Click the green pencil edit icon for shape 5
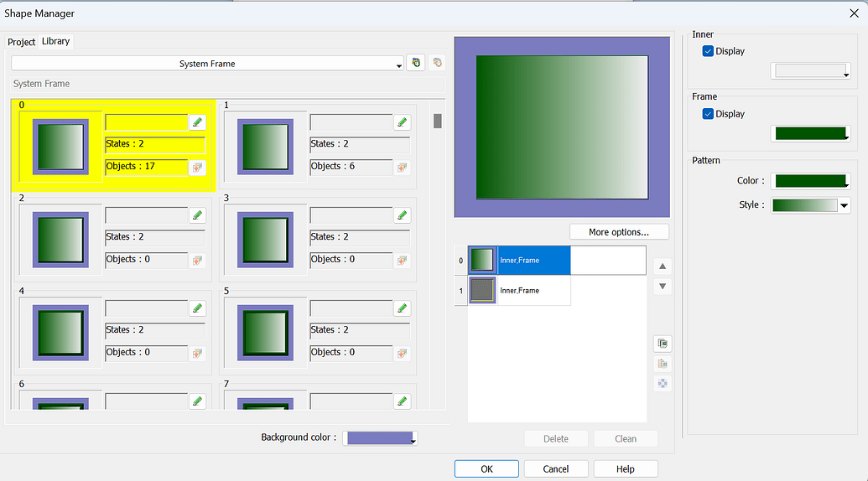 [x=403, y=308]
